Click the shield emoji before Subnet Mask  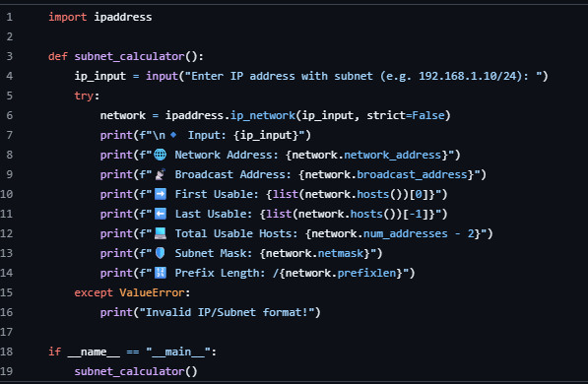[161, 253]
